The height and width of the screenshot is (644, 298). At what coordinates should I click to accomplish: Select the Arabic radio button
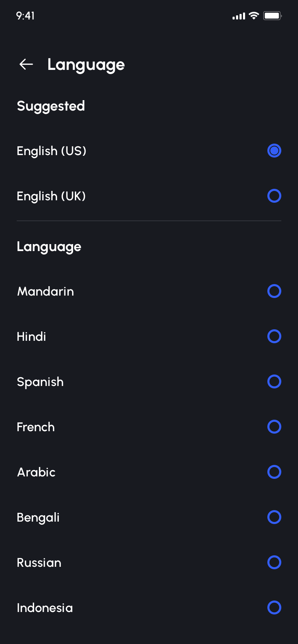pos(274,472)
